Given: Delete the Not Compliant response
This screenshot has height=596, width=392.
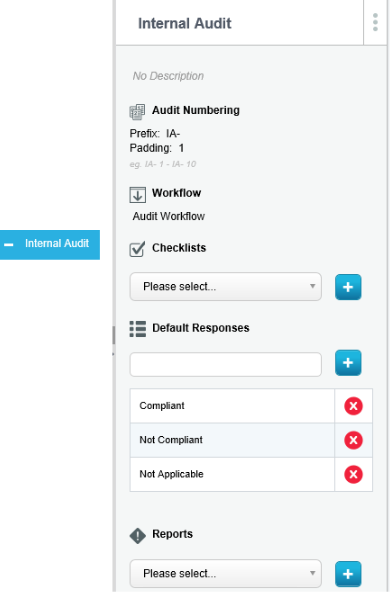Looking at the screenshot, I should (x=353, y=440).
